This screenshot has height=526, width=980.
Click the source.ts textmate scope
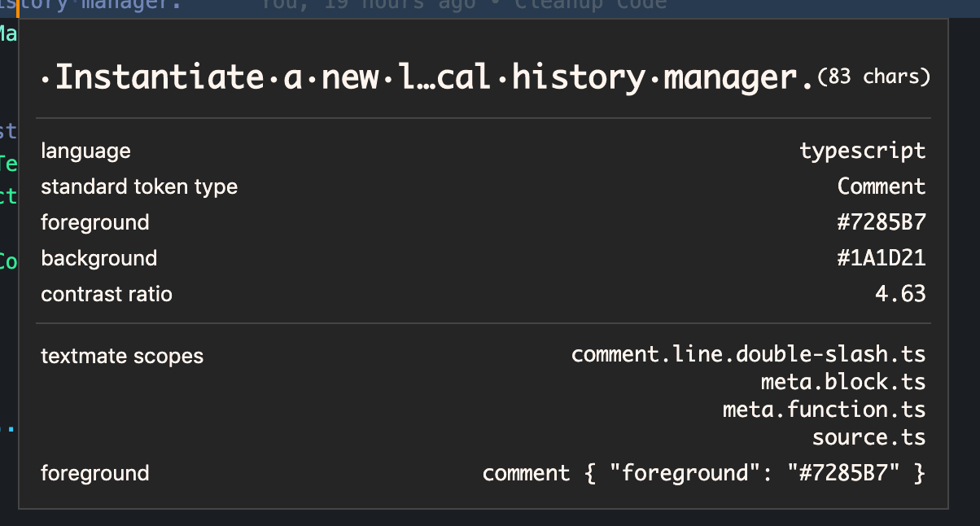pyautogui.click(x=868, y=436)
